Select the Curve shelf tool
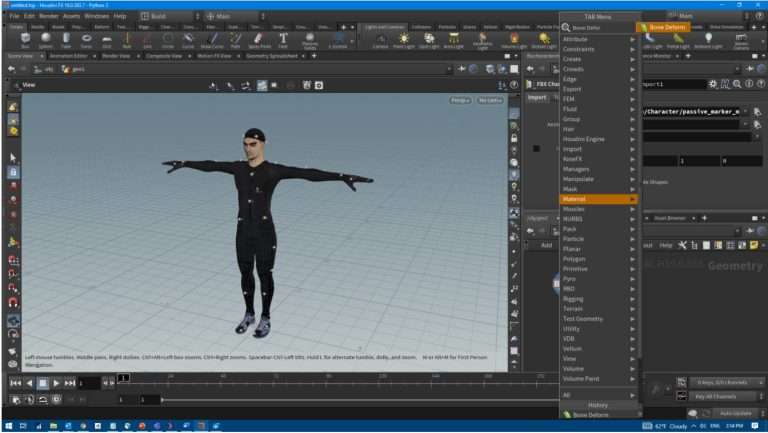The height and width of the screenshot is (433, 768). [x=188, y=40]
